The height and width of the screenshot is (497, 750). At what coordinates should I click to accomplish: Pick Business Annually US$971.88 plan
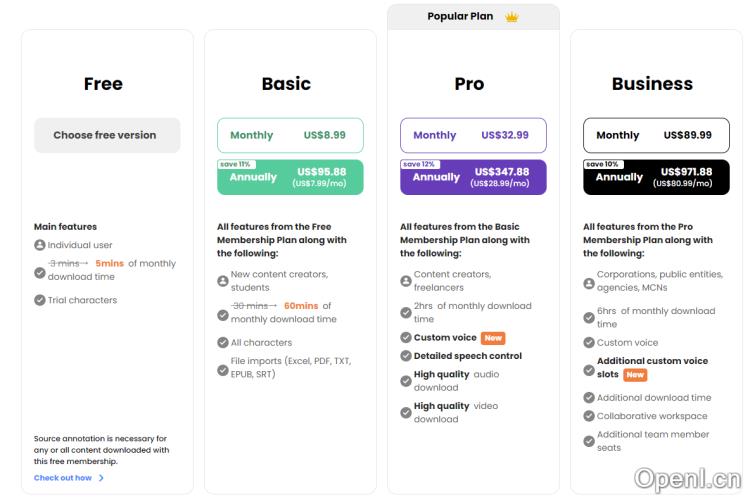tap(656, 177)
